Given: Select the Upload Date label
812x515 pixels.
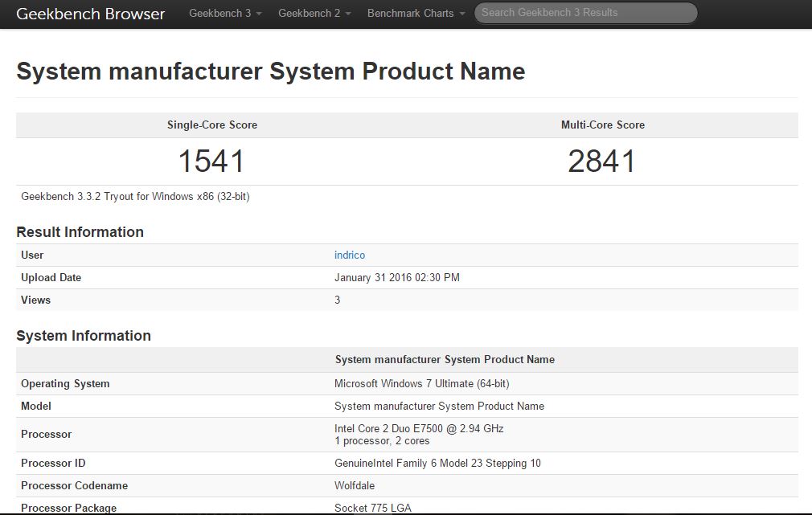Looking at the screenshot, I should (x=51, y=277).
